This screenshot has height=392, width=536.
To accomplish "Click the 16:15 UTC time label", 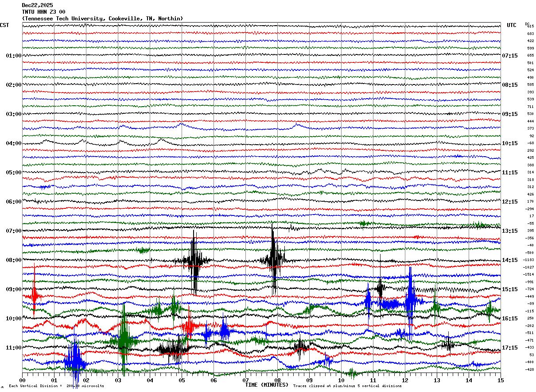I will (x=510, y=319).
